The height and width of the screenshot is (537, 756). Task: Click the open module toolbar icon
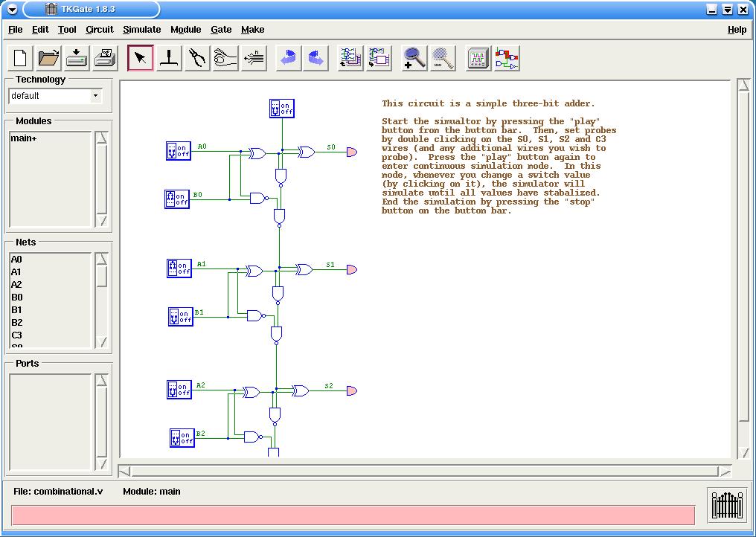[350, 58]
